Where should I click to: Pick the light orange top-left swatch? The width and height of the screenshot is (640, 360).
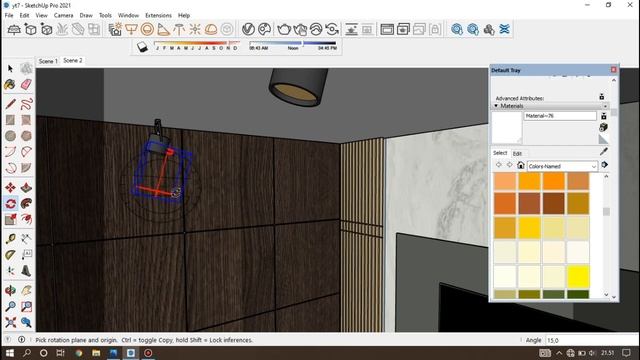[505, 181]
